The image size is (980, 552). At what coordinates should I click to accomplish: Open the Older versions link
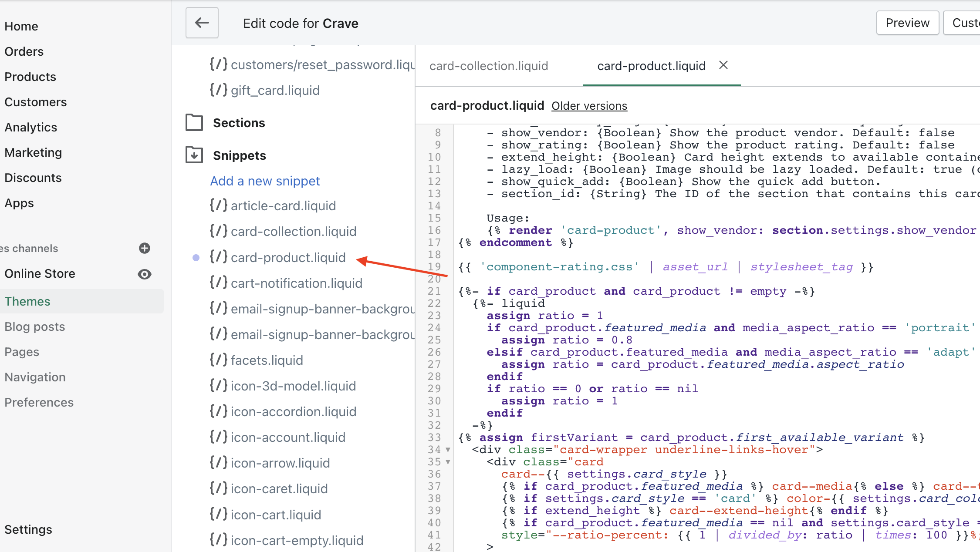[589, 106]
